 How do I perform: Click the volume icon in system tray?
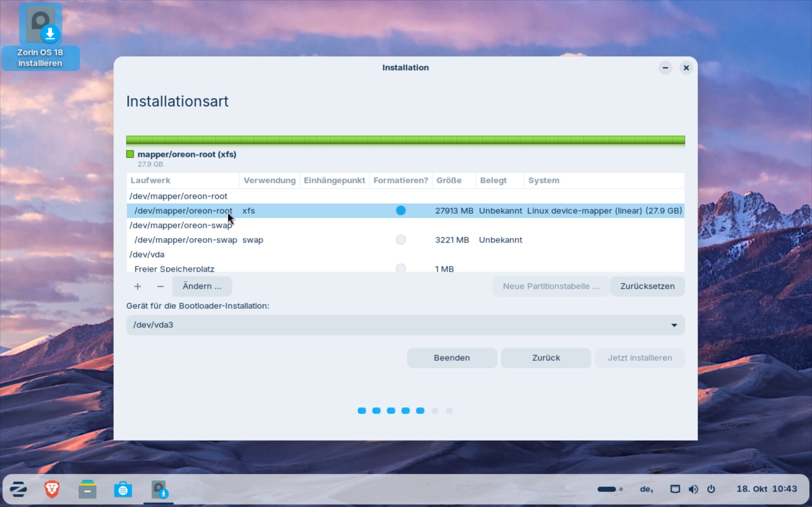(693, 489)
